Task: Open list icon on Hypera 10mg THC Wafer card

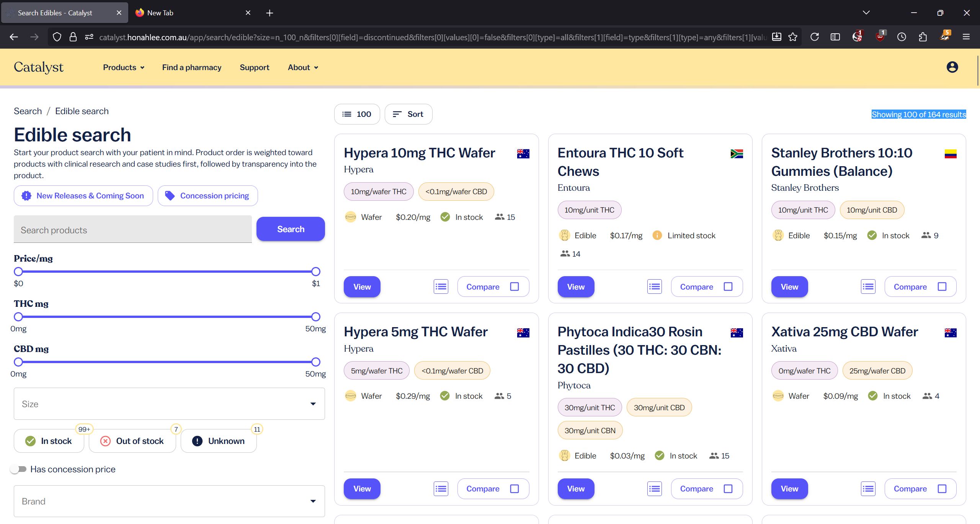Action: [441, 287]
